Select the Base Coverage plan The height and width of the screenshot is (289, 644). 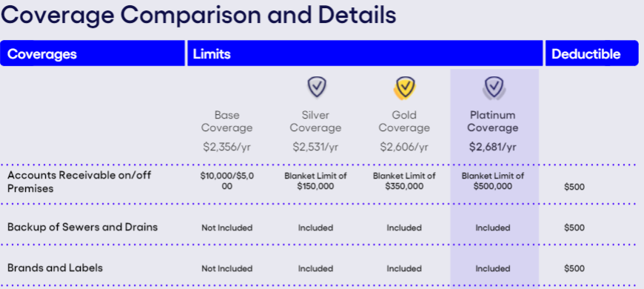point(227,122)
